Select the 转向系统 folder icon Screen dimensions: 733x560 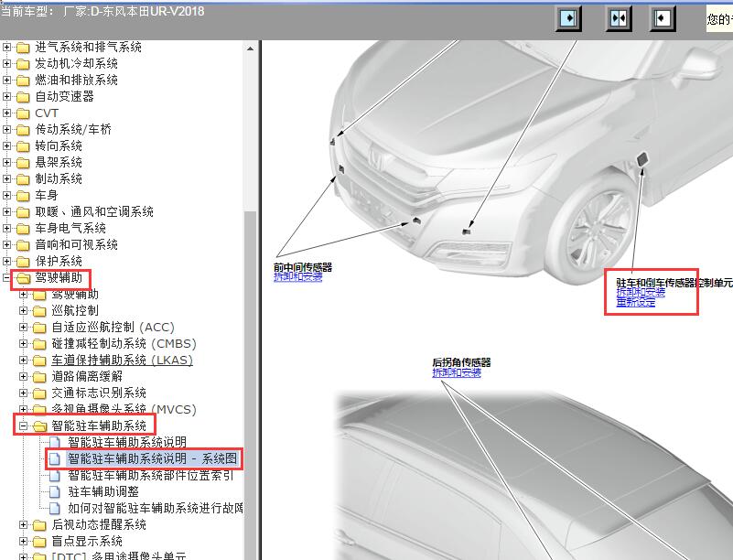pyautogui.click(x=23, y=146)
